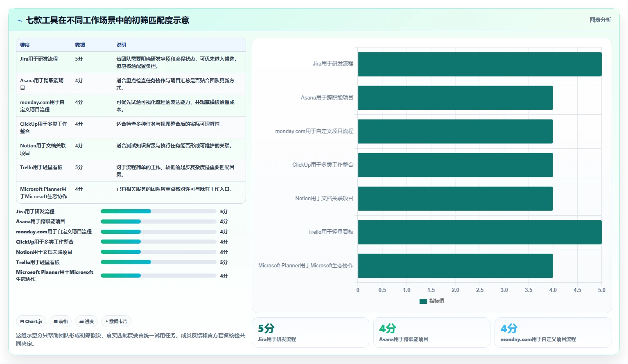This screenshot has width=628, height=364.
Task: Click the Jira progress bar
Action: [x=158, y=211]
